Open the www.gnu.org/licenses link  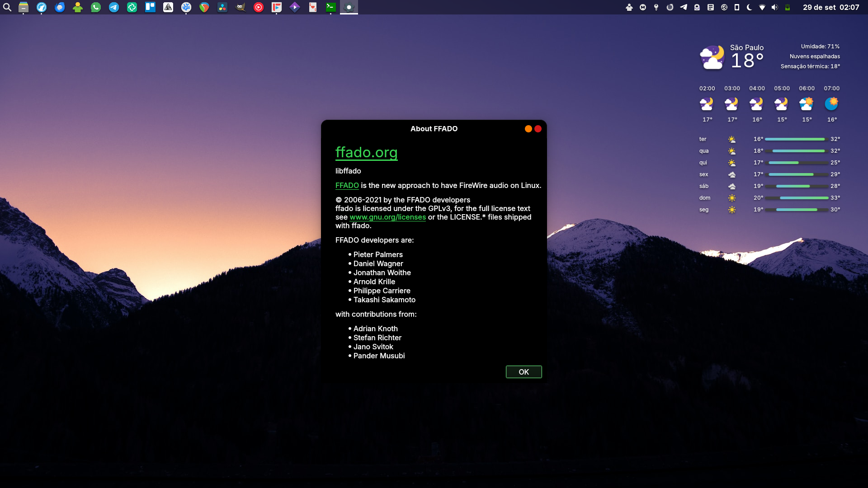click(x=387, y=217)
